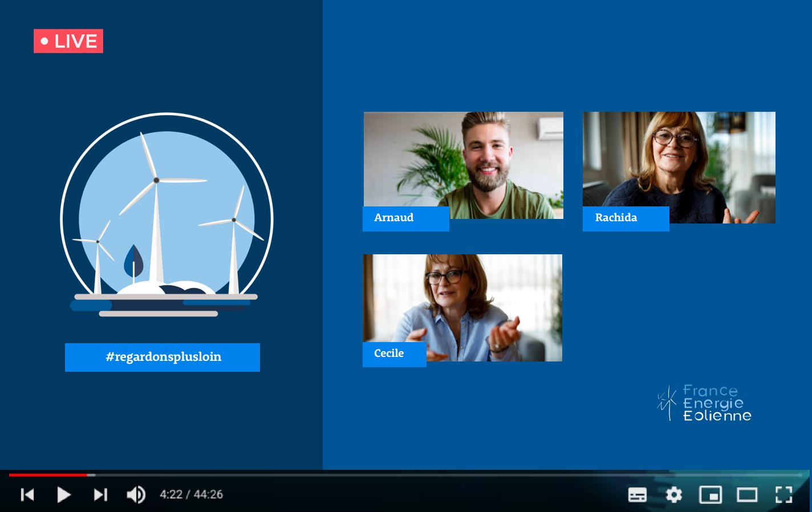The image size is (812, 512).
Task: Click the LIVE badge
Action: [68, 41]
